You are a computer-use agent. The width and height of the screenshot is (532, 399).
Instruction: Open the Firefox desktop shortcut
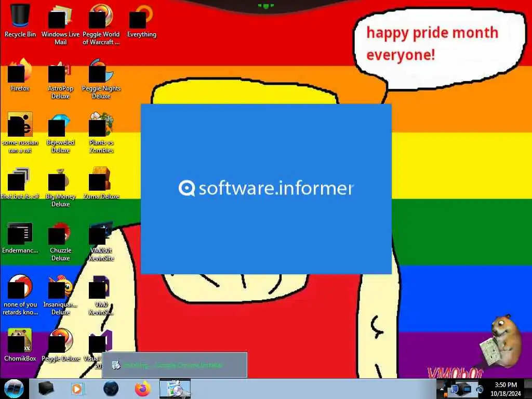(x=20, y=75)
